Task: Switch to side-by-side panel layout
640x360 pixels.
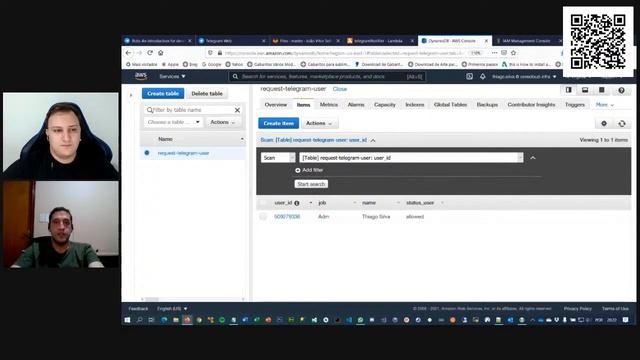Action: [x=569, y=90]
